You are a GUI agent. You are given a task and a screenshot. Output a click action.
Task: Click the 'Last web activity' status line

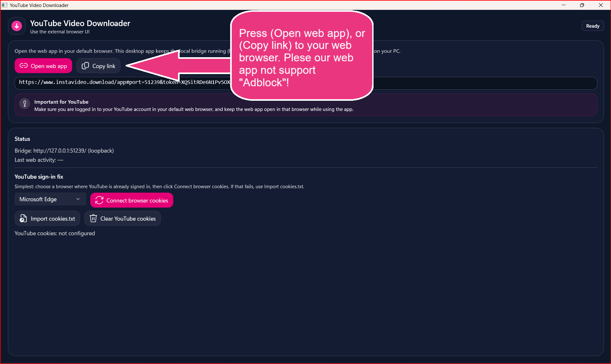[39, 160]
